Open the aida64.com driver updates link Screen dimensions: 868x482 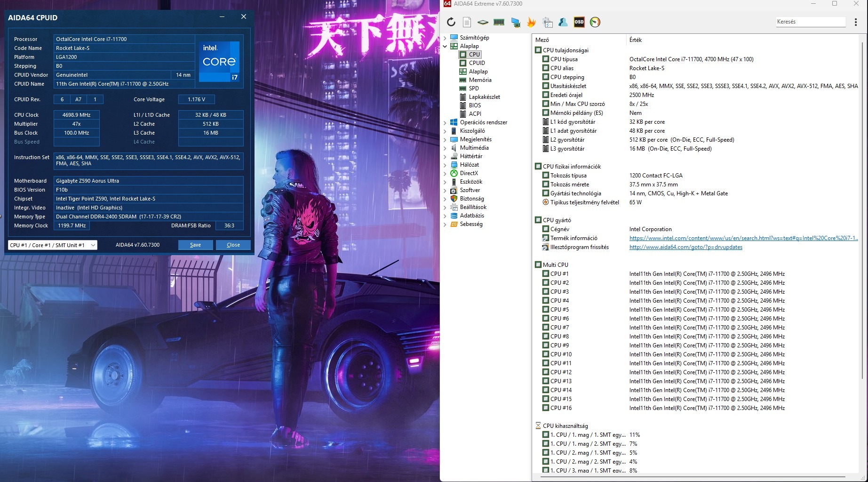pos(686,247)
